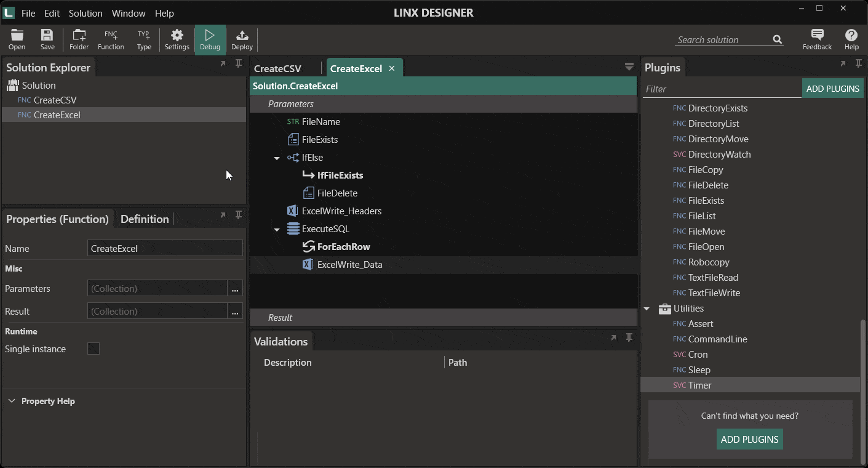Open the Help question mark icon
This screenshot has height=468, width=868.
tap(851, 39)
